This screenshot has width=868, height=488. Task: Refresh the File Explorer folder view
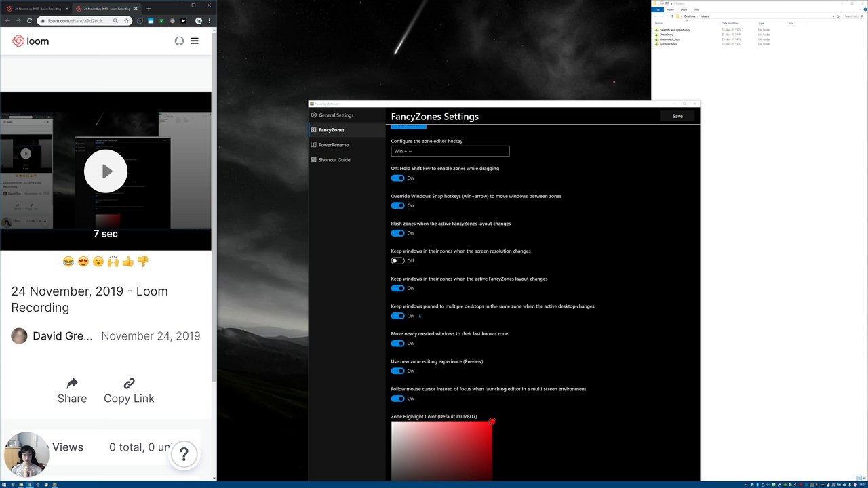click(x=838, y=16)
